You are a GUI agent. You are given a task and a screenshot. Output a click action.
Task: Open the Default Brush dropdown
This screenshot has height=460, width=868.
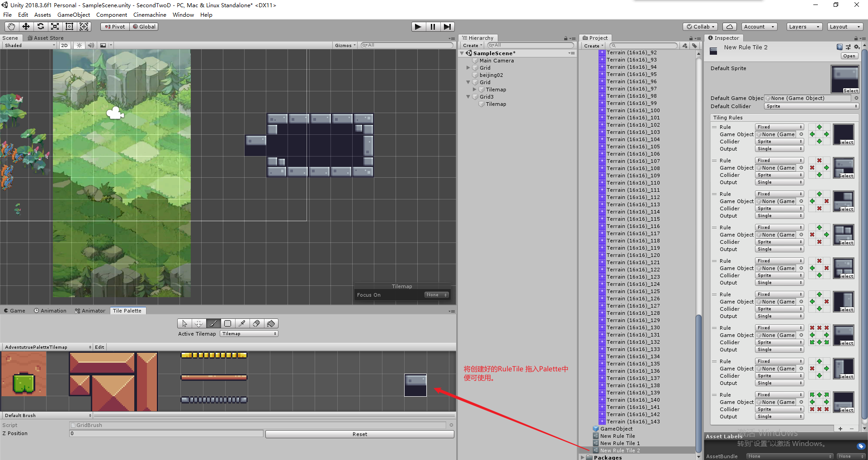tap(47, 415)
